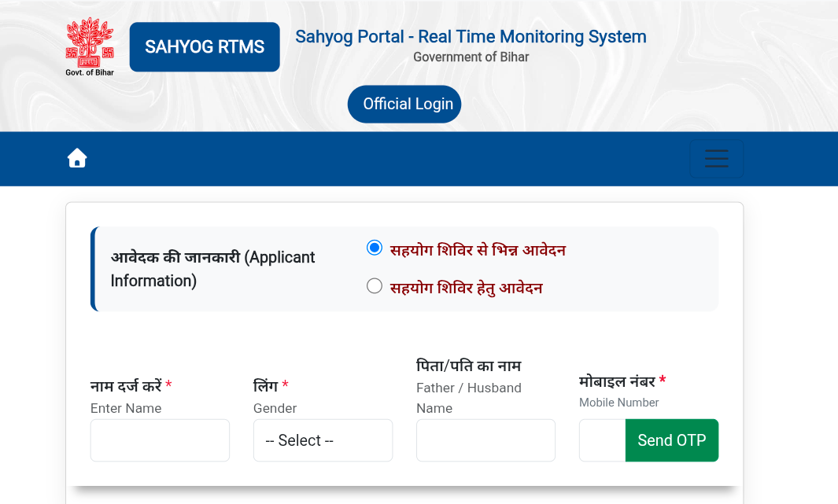The width and height of the screenshot is (838, 504).
Task: Click the SAHYOG RTMS badge
Action: (x=205, y=47)
